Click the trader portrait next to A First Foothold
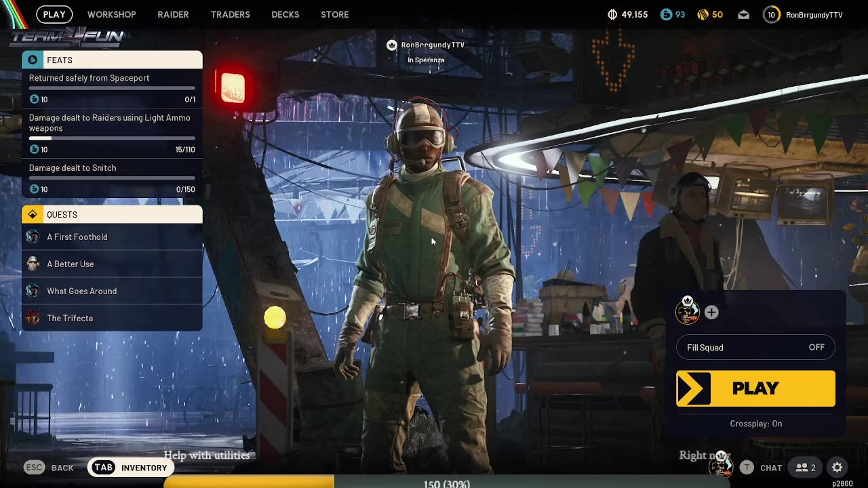868x488 pixels. (x=33, y=237)
